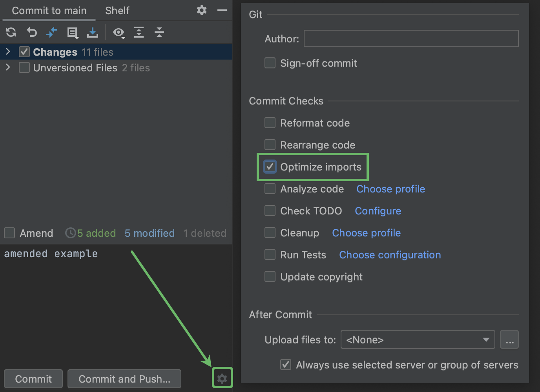Disable the Optimize imports check
The width and height of the screenshot is (540, 392).
(x=270, y=167)
